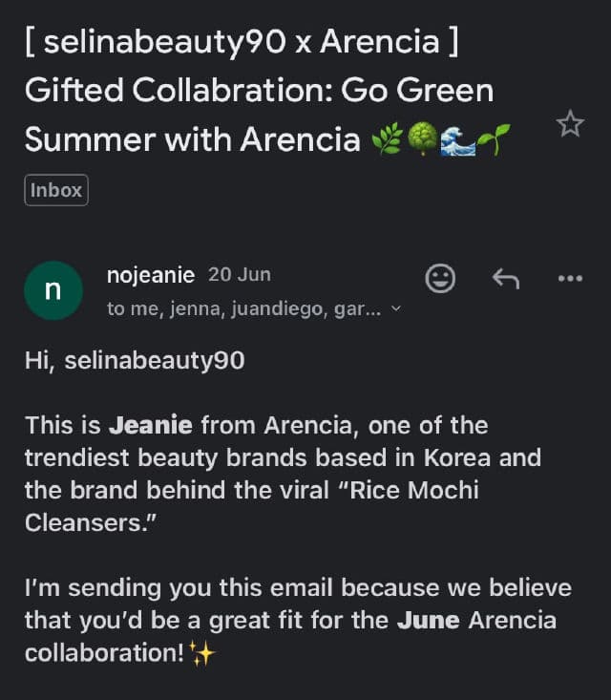Tap the green sender avatar 'n'
Image resolution: width=611 pixels, height=700 pixels.
pos(53,290)
